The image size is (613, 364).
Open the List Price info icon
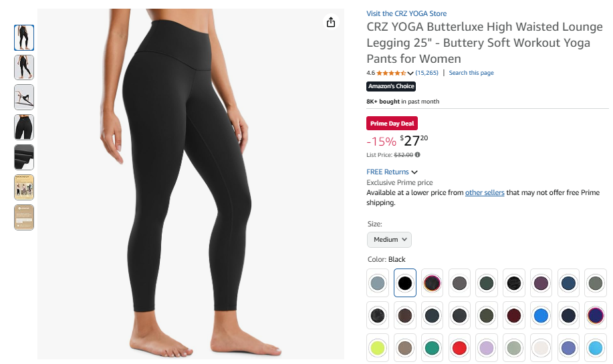(x=418, y=155)
